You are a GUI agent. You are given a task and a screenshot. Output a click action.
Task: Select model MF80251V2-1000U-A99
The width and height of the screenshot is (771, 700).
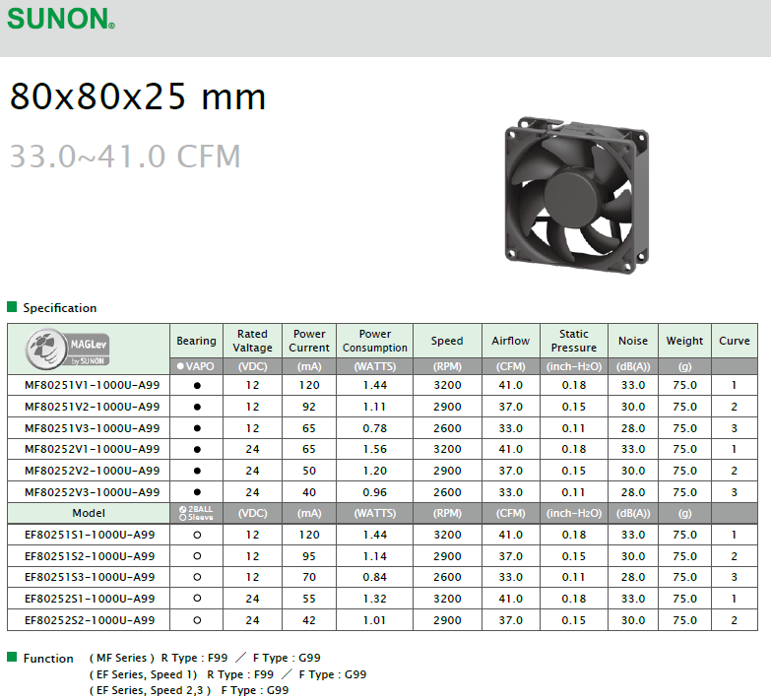click(x=90, y=407)
